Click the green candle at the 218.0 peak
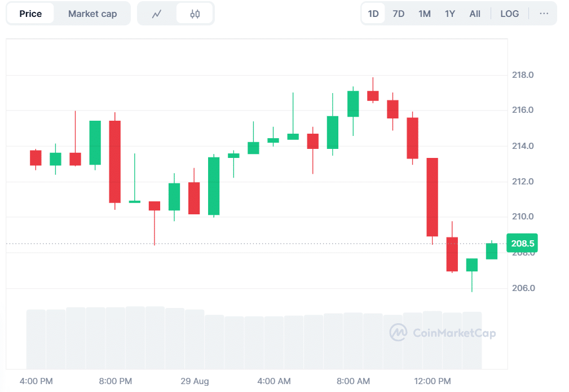569x392 pixels. pyautogui.click(x=353, y=104)
